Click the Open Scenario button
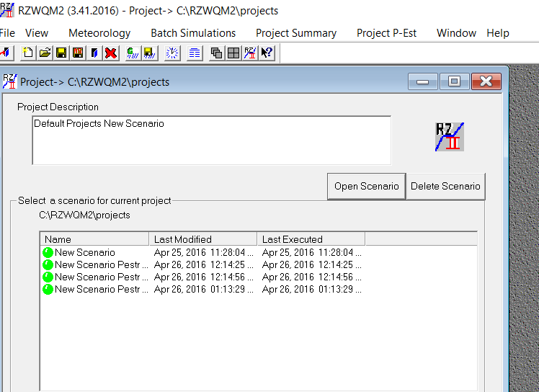The height and width of the screenshot is (392, 539). (367, 187)
